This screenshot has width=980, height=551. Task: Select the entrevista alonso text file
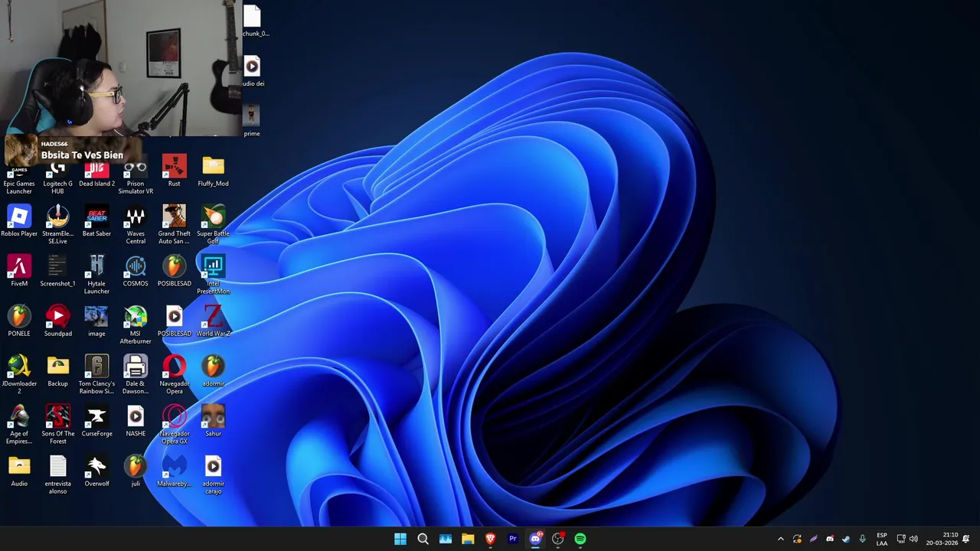coord(57,474)
